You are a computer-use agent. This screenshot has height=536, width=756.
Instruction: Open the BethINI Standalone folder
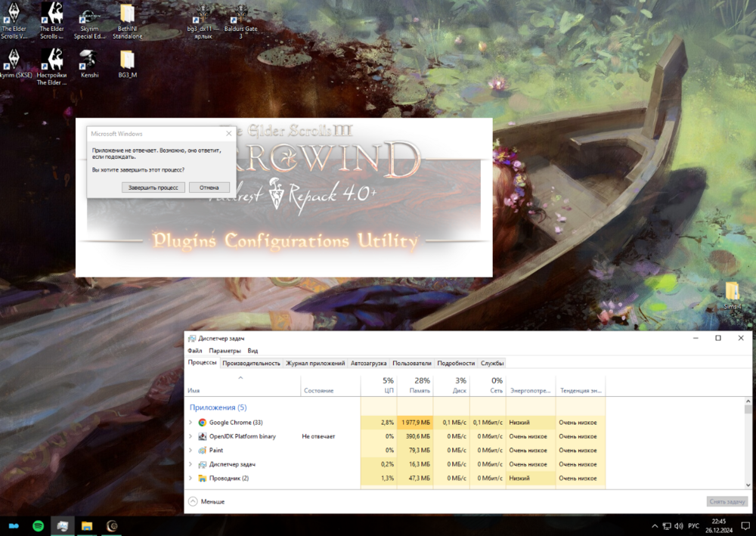coord(127,15)
